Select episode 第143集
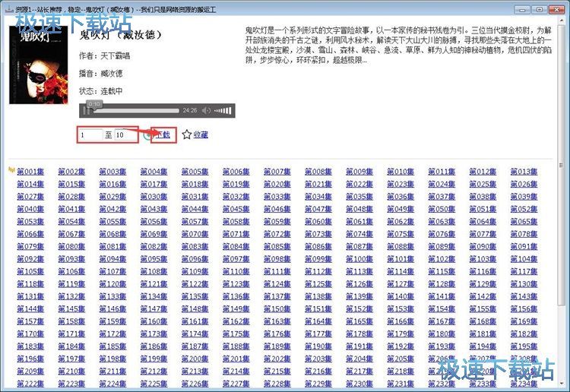The height and width of the screenshot is (392, 570). pos(524,296)
